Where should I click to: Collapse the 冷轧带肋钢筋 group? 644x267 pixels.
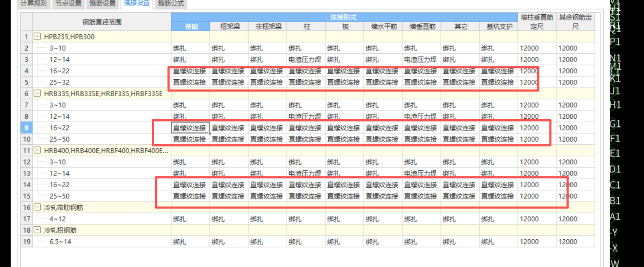click(38, 207)
